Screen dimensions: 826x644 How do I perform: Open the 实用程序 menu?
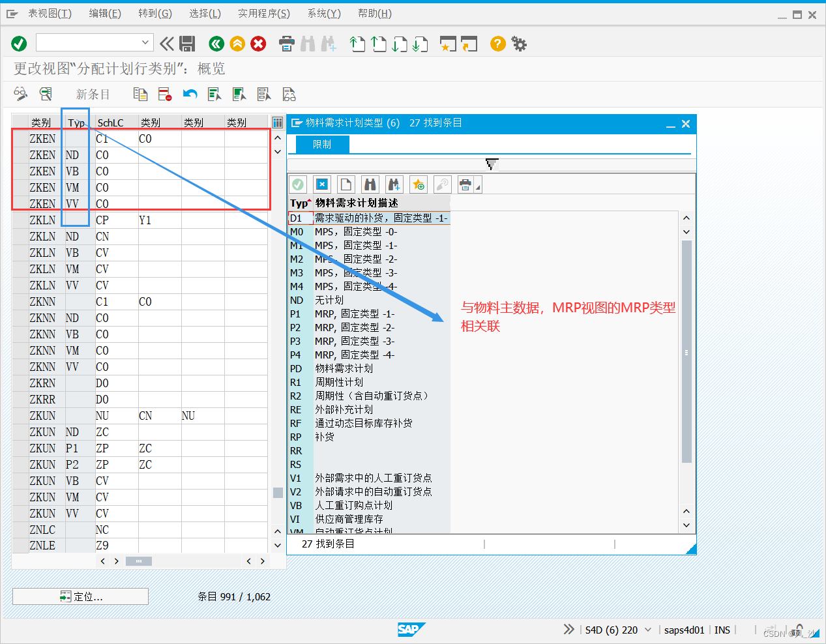pos(263,13)
